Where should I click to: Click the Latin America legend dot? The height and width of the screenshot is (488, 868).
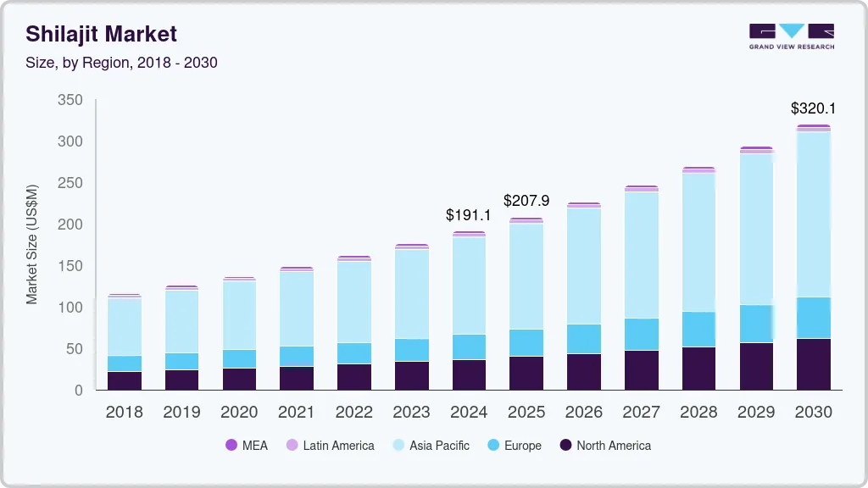(x=292, y=445)
